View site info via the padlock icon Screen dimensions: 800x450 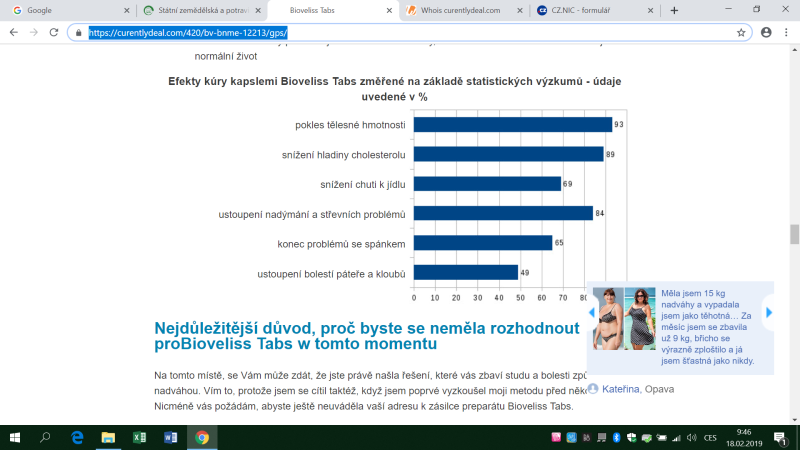[78, 33]
